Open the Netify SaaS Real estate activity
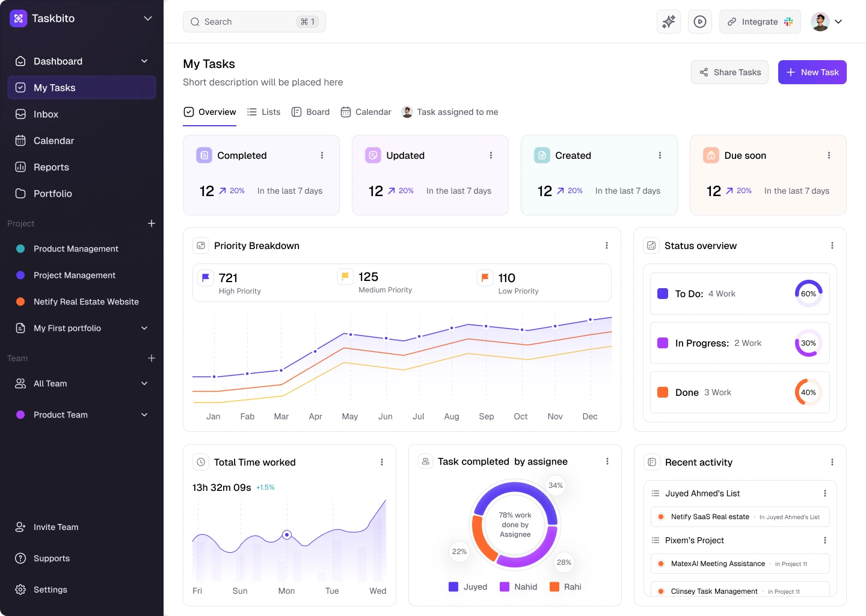This screenshot has height=616, width=866. click(x=740, y=517)
